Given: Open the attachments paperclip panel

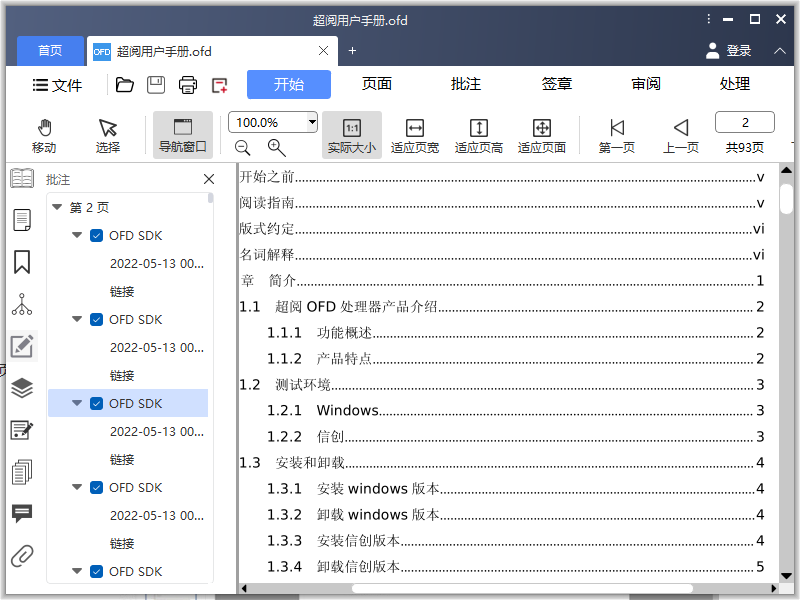Looking at the screenshot, I should coord(22,556).
